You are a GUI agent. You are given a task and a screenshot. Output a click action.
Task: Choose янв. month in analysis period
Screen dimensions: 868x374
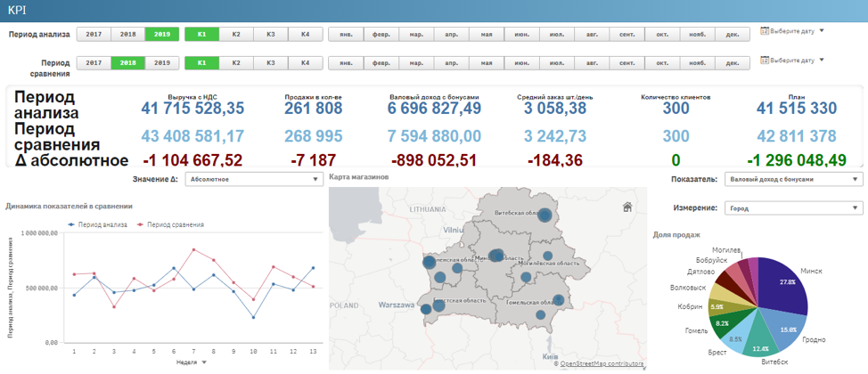[x=346, y=35]
